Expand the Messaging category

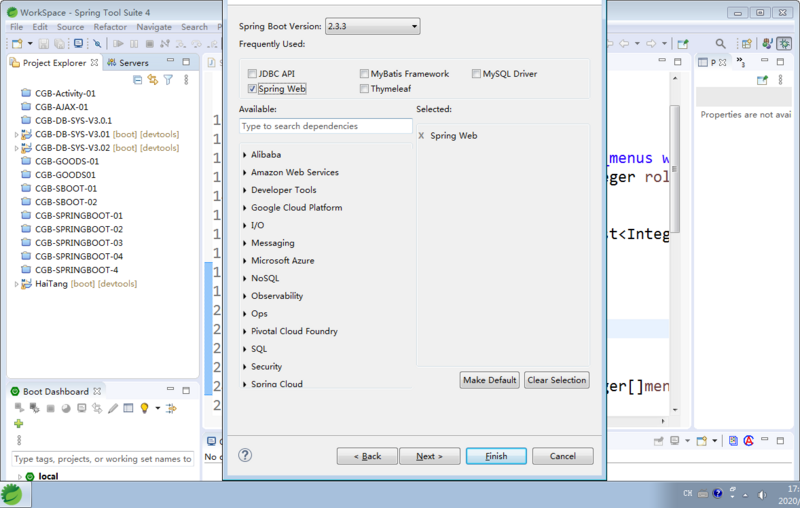click(x=245, y=243)
